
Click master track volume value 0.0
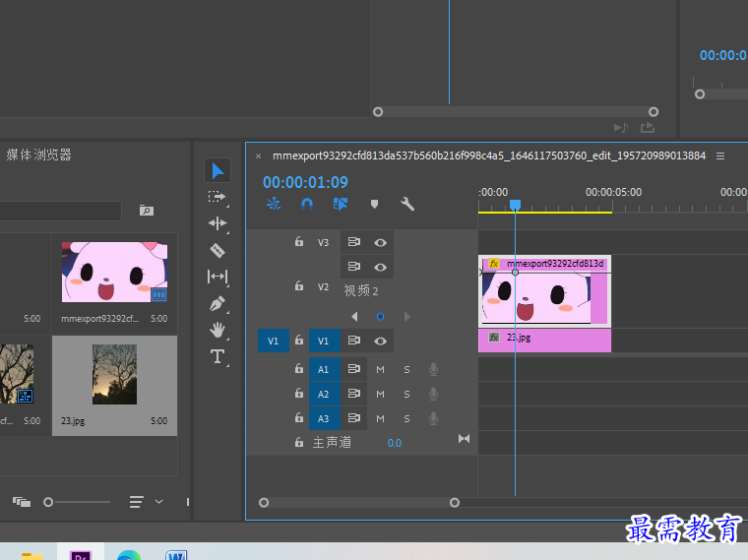pos(395,443)
